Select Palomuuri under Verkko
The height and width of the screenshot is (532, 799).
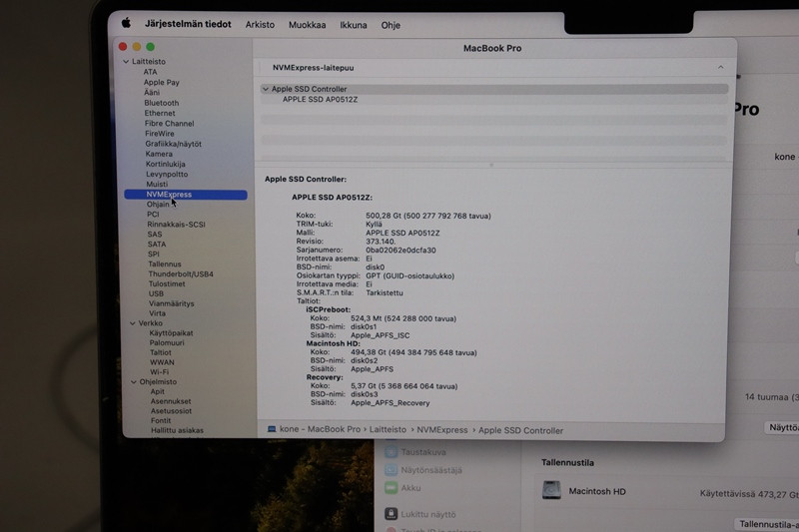tap(167, 342)
